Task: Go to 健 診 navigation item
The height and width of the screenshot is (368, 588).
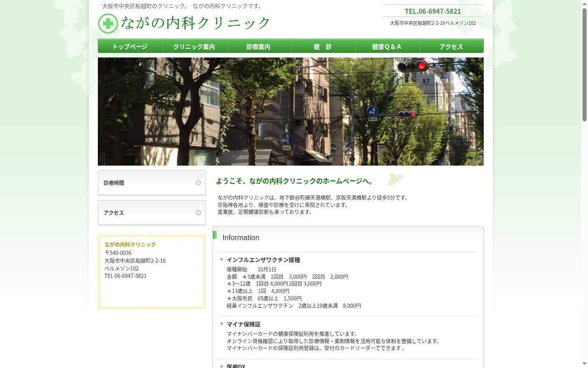Action: coord(323,46)
